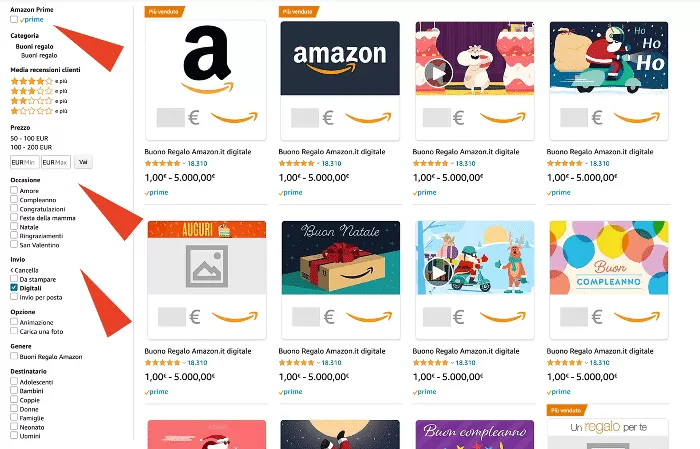This screenshot has width=700, height=449.
Task: Play the dancing sheep gift card video
Action: tap(436, 73)
